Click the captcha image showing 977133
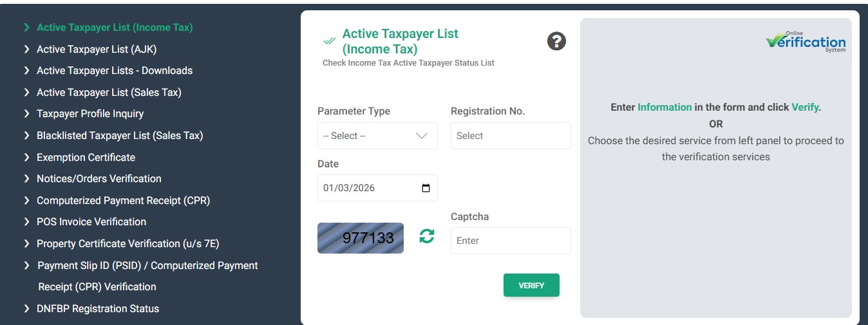Viewport: 868px width, 325px height. coord(361,238)
